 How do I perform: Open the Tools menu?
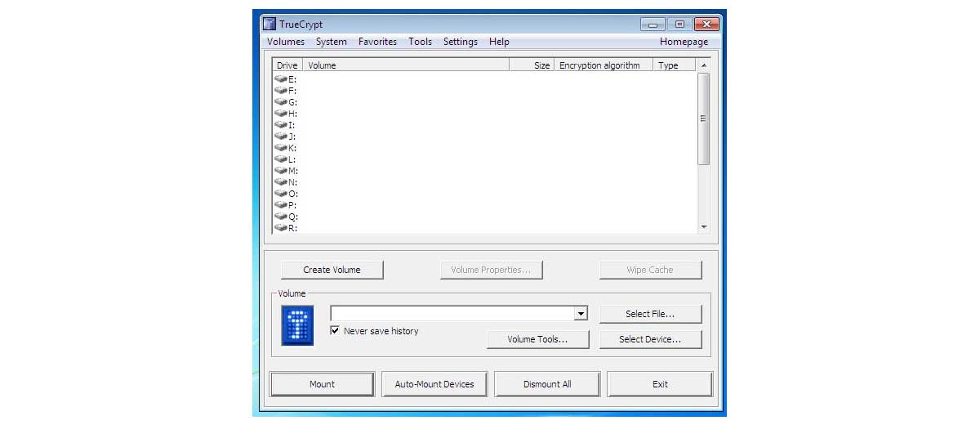tap(421, 42)
